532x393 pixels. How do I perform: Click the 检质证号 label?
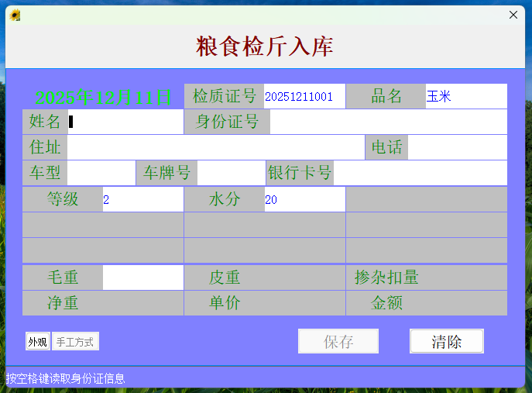[x=225, y=96]
